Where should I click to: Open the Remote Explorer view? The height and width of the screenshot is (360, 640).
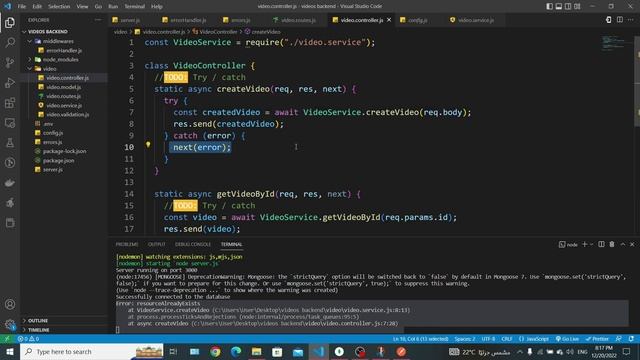(x=10, y=122)
